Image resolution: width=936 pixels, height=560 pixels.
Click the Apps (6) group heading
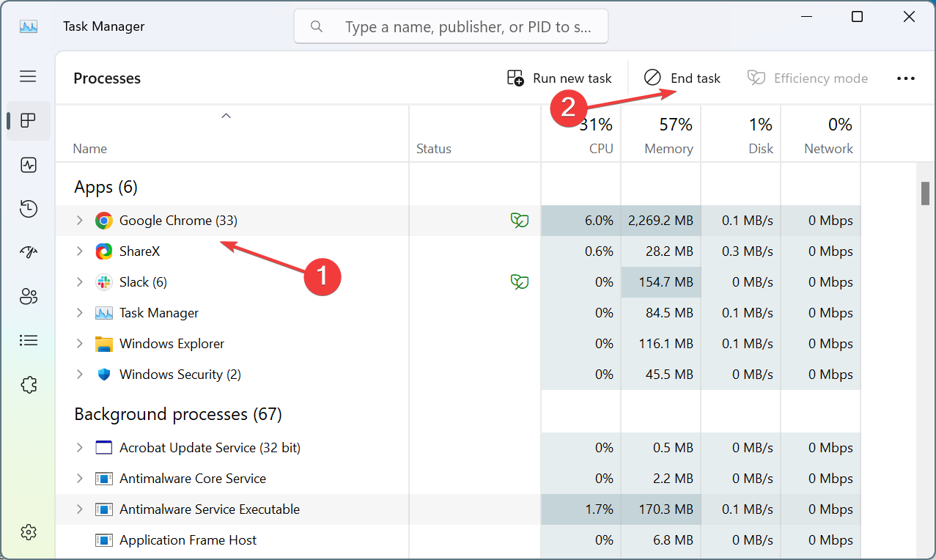click(106, 188)
